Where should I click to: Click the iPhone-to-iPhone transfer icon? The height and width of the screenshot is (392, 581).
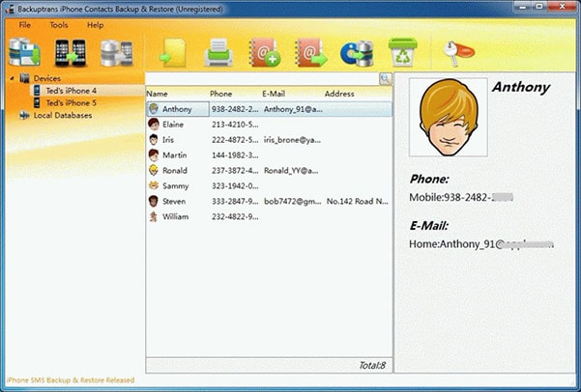point(70,51)
